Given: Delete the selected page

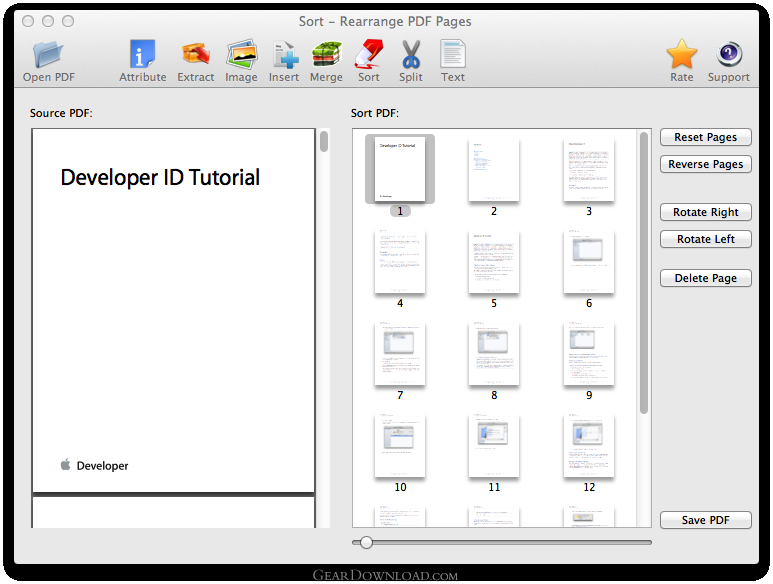Looking at the screenshot, I should (x=705, y=278).
